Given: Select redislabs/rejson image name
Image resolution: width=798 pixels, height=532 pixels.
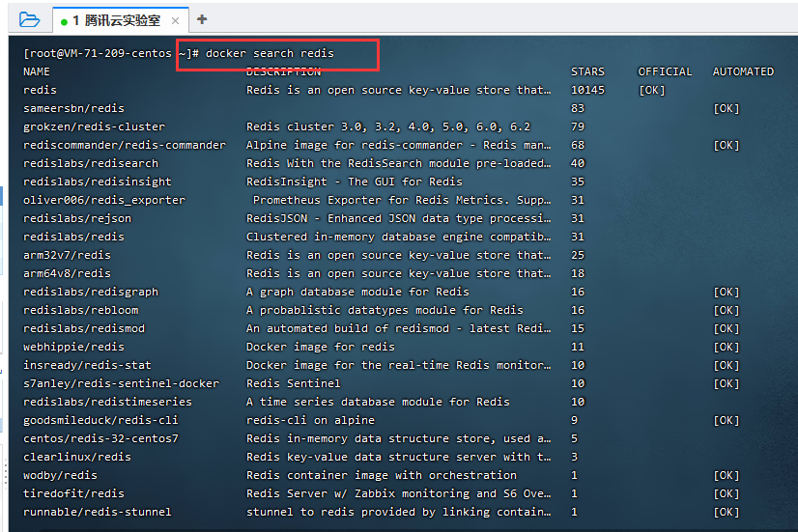Looking at the screenshot, I should tap(77, 218).
